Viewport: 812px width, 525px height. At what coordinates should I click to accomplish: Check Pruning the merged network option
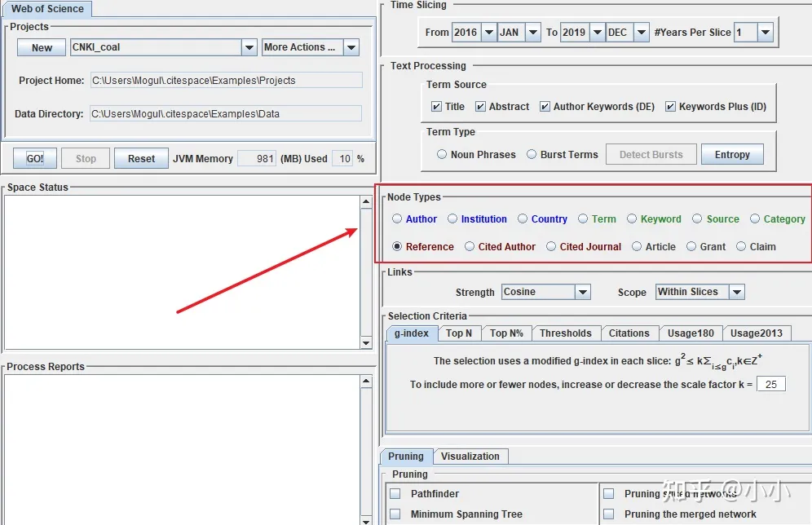[608, 514]
